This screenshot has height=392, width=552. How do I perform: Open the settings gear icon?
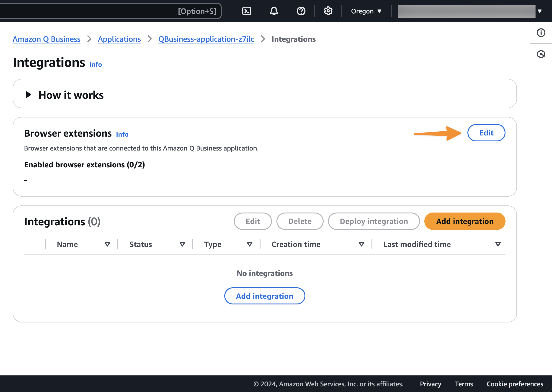(328, 11)
